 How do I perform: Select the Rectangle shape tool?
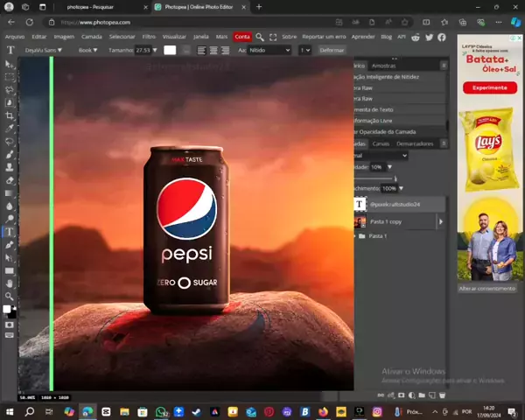10,270
